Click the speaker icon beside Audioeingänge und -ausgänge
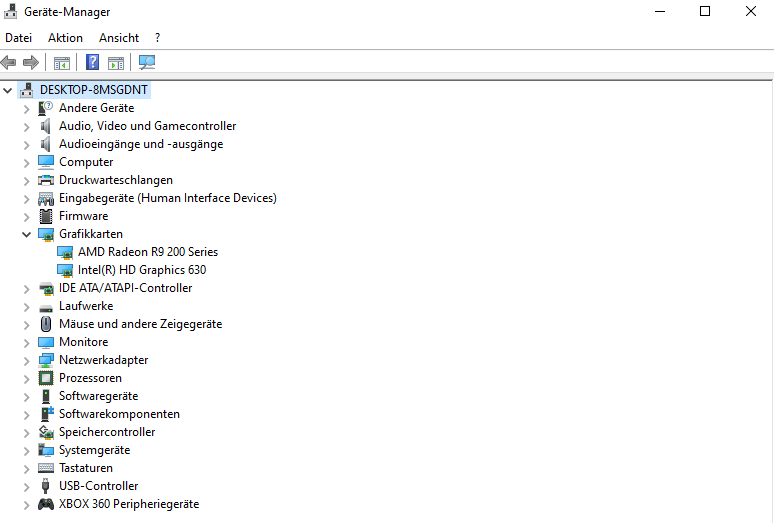This screenshot has height=523, width=774. (45, 144)
